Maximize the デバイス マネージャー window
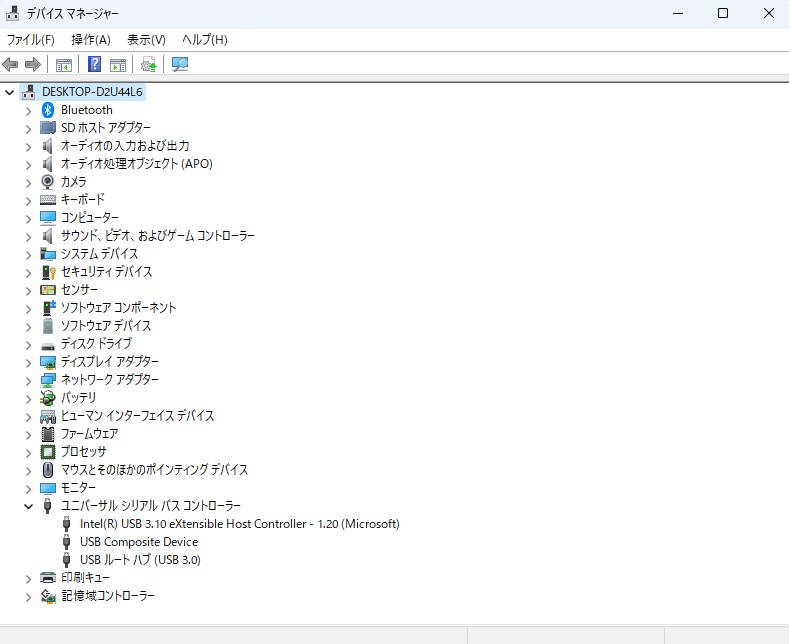The image size is (789, 644). 723,13
